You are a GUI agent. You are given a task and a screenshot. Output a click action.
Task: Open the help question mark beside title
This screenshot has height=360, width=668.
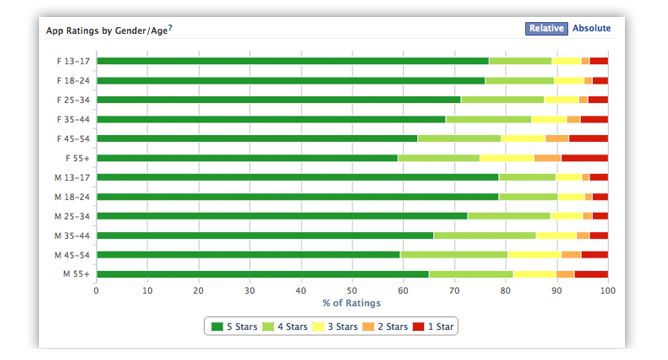[x=170, y=28]
